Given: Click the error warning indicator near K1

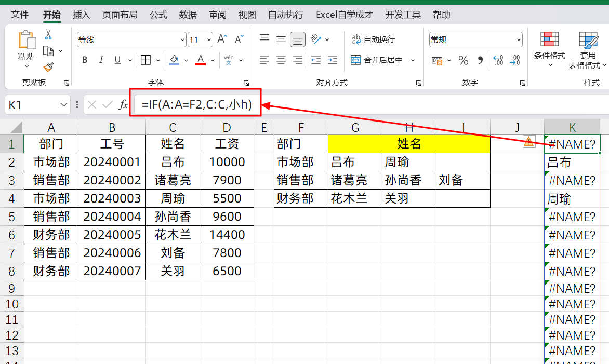Looking at the screenshot, I should coord(529,142).
